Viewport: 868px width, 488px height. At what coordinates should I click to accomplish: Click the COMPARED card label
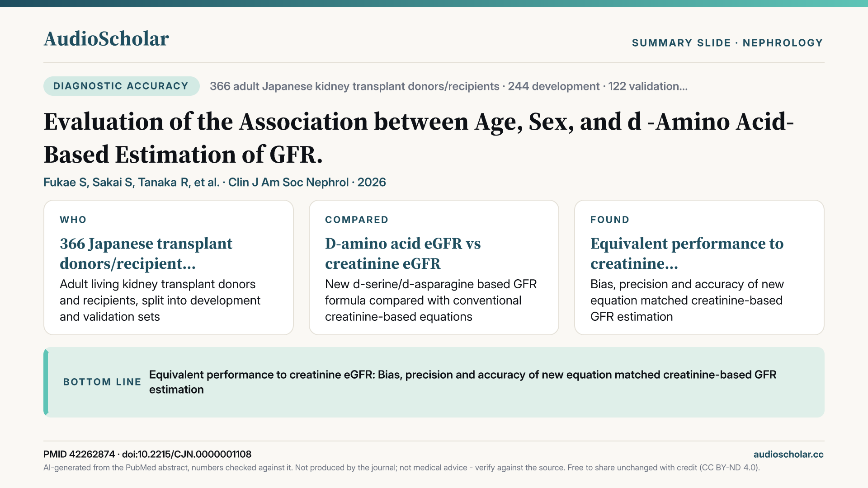(x=357, y=220)
